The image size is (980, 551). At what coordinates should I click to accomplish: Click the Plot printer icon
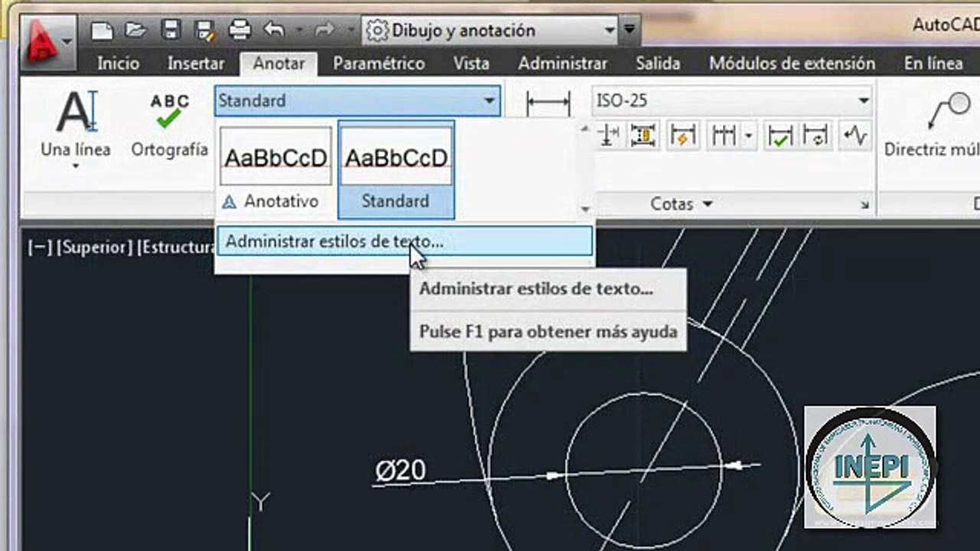pos(240,31)
